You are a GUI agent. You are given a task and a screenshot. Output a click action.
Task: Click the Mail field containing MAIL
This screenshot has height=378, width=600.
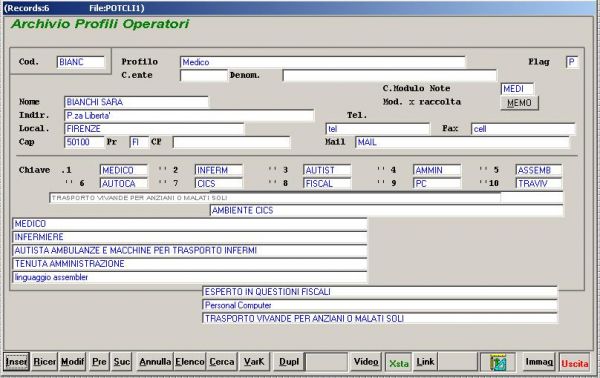coord(462,142)
